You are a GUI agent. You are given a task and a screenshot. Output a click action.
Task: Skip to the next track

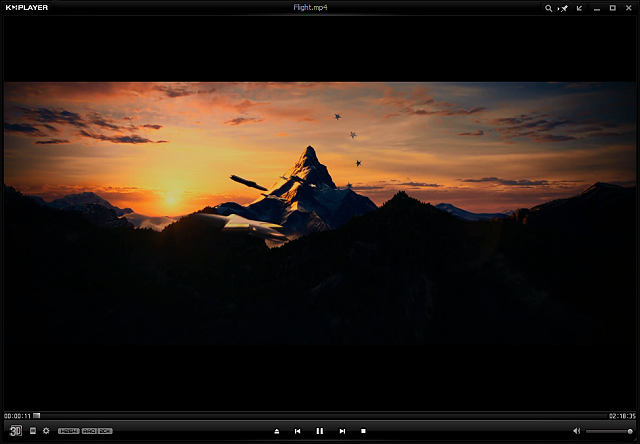point(342,431)
